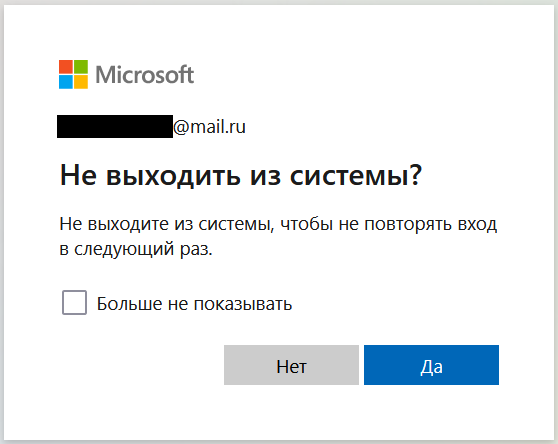Click the text 'в следующий раз.'
The width and height of the screenshot is (558, 444).
136,249
